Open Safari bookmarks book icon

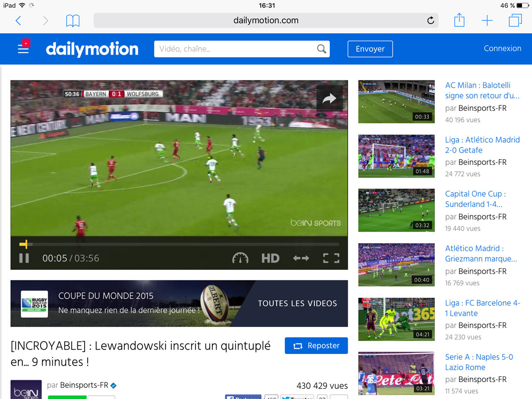[73, 21]
